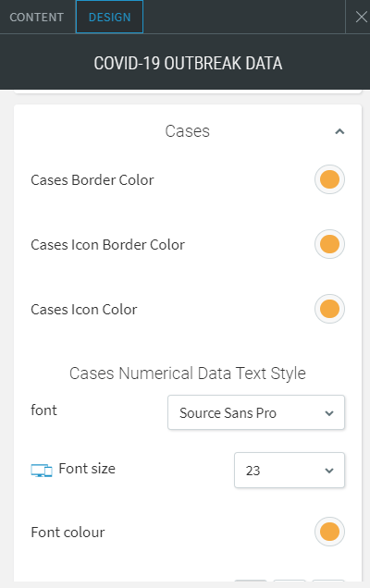The width and height of the screenshot is (370, 588).
Task: Open the Source Sans Pro font dropdown
Action: click(256, 412)
